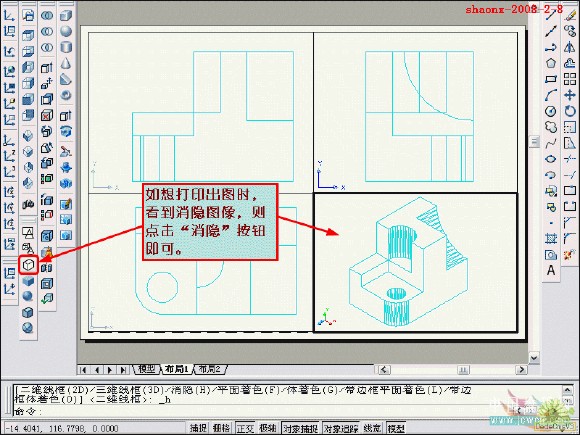The image size is (580, 435).
Task: Select the Union solids editing icon
Action: pos(47,15)
